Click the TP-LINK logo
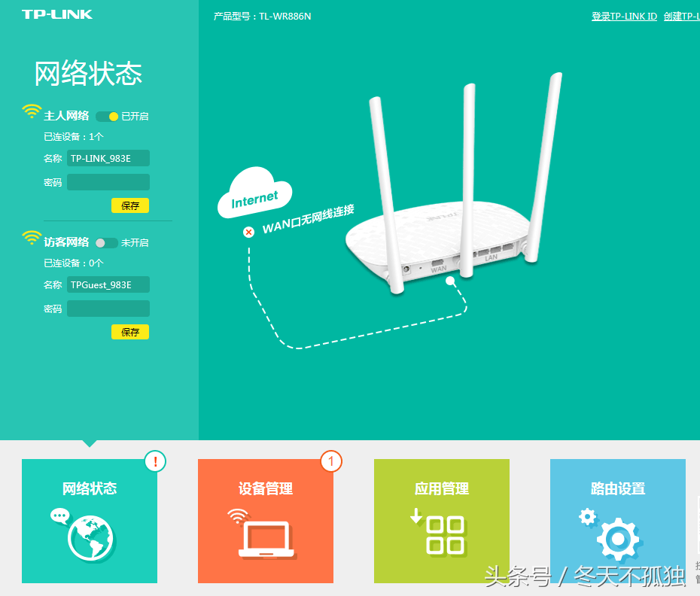Image resolution: width=700 pixels, height=596 pixels. [57, 14]
